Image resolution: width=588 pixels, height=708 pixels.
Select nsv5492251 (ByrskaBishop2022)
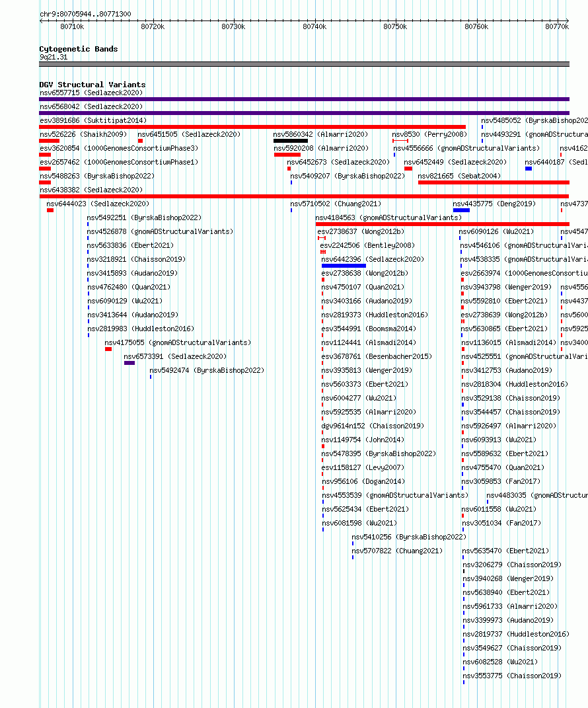(x=144, y=217)
